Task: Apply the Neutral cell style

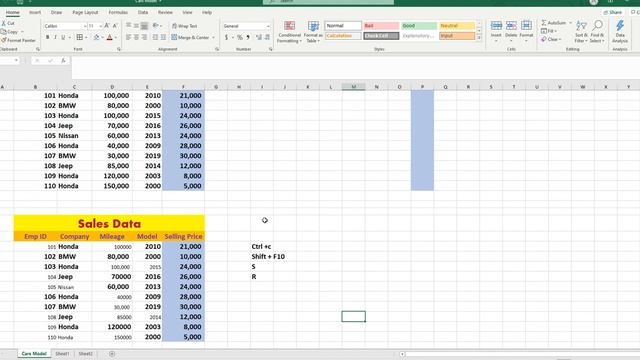Action: pyautogui.click(x=457, y=26)
